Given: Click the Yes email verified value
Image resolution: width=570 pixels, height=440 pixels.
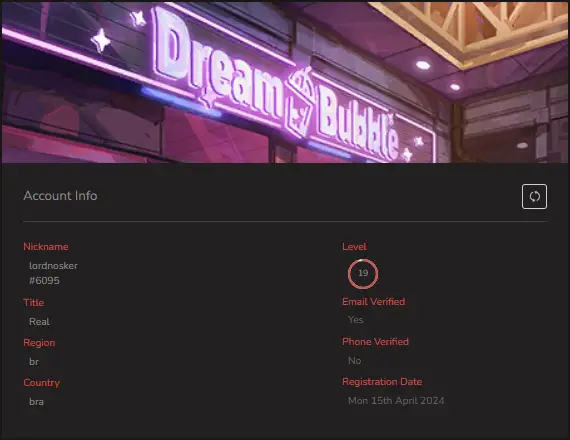Looking at the screenshot, I should tap(356, 320).
